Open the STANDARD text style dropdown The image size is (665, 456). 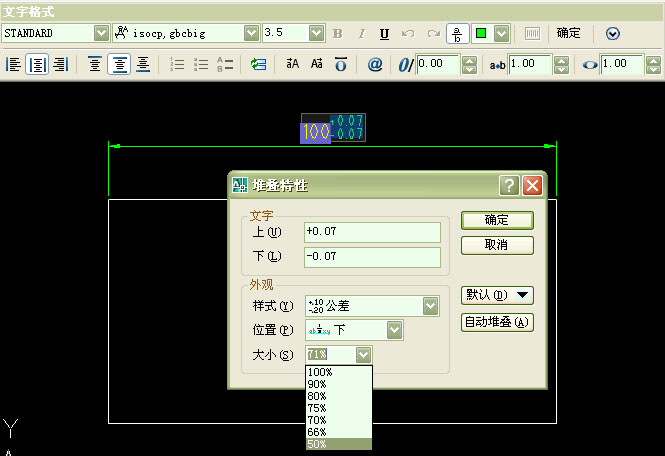click(101, 33)
